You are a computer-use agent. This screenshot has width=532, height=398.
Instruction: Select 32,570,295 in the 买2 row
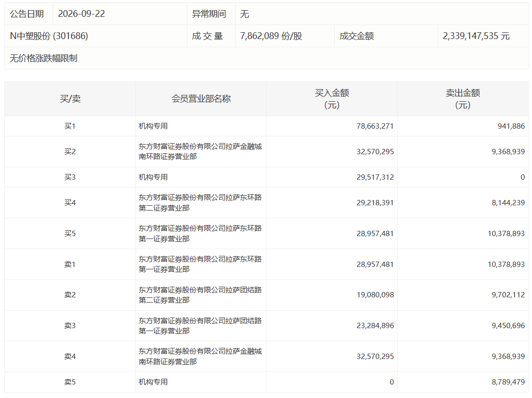point(375,152)
